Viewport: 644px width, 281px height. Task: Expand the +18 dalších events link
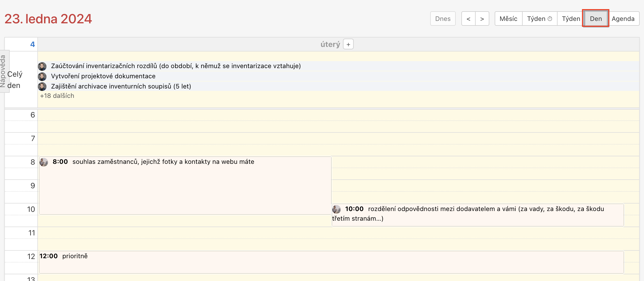coord(57,96)
